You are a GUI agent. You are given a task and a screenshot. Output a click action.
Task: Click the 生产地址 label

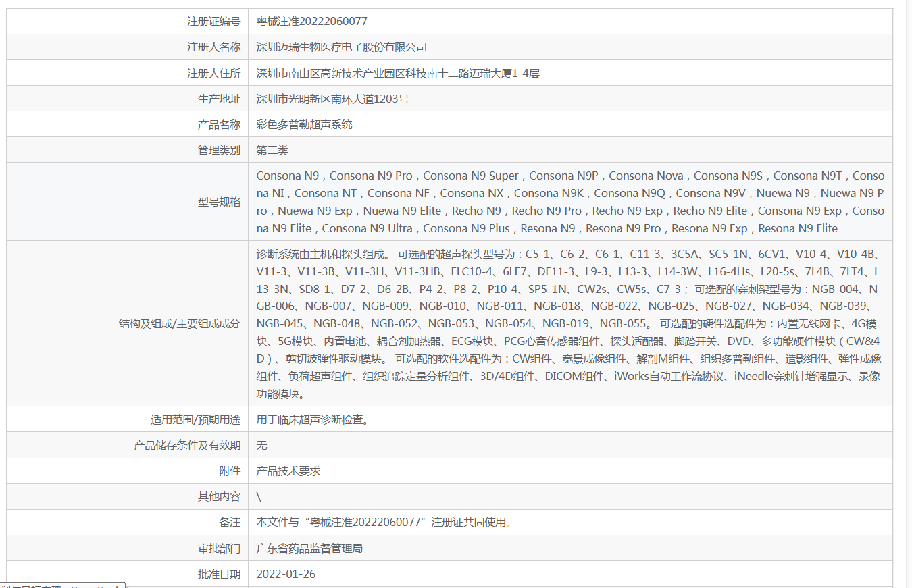(x=219, y=99)
